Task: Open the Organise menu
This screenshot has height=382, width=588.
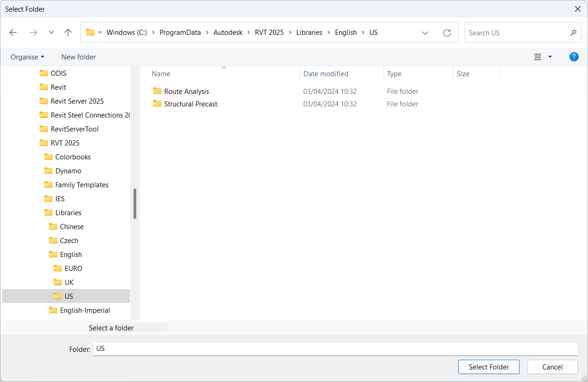Action: tap(27, 57)
